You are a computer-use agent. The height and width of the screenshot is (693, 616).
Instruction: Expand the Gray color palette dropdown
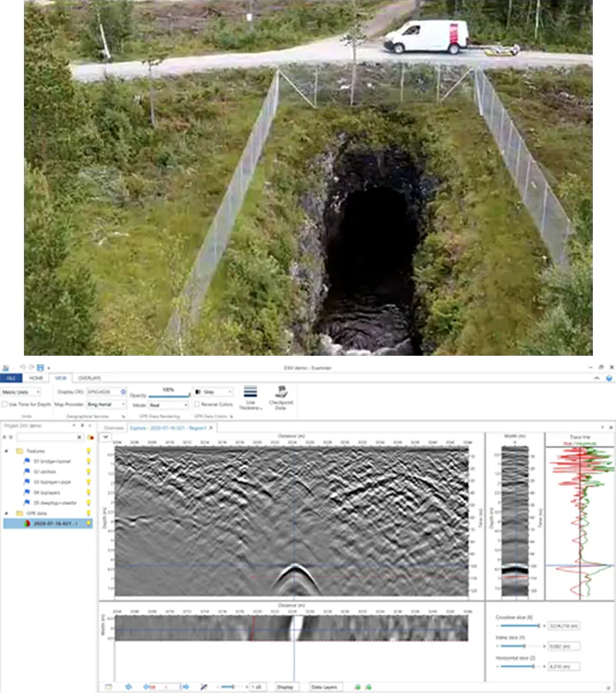pos(212,392)
